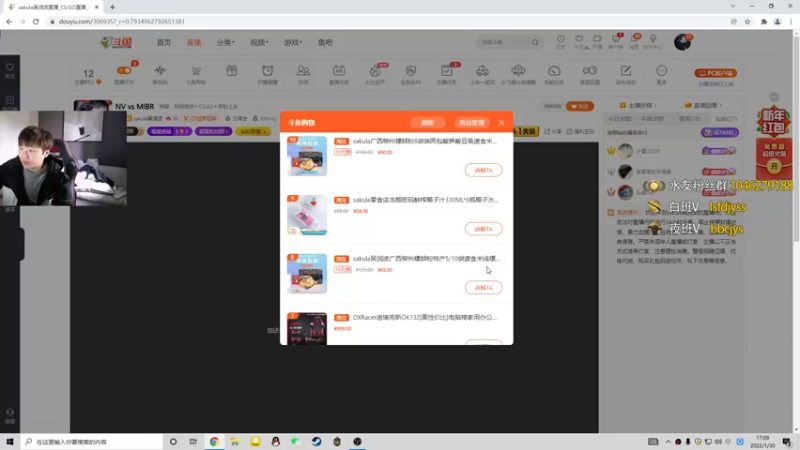Toggle the 直播开关 live switch
Image resolution: width=800 pixels, height=450 pixels.
coord(124,70)
